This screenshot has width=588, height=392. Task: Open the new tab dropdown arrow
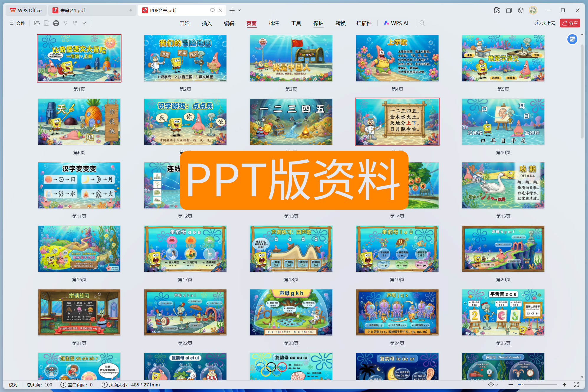(x=239, y=10)
